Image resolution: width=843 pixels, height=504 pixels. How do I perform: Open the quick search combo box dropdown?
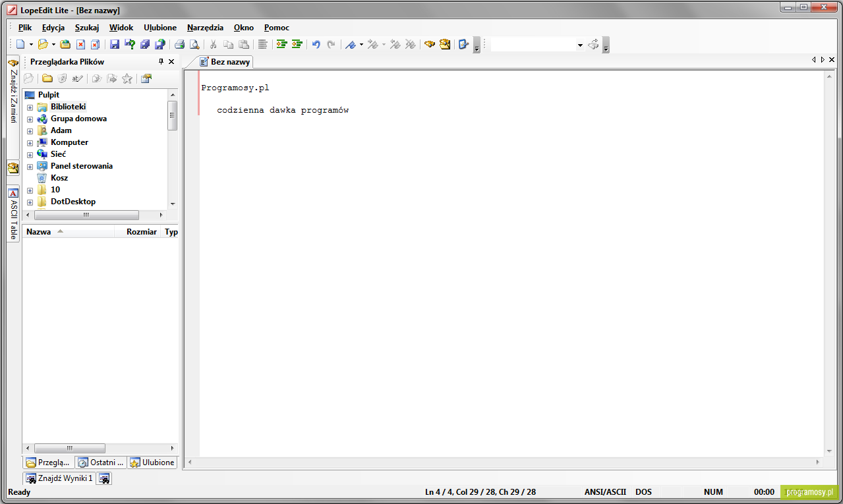[x=580, y=45]
